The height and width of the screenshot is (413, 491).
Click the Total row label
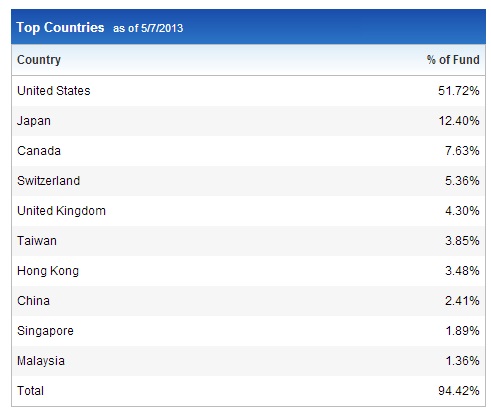coord(30,391)
